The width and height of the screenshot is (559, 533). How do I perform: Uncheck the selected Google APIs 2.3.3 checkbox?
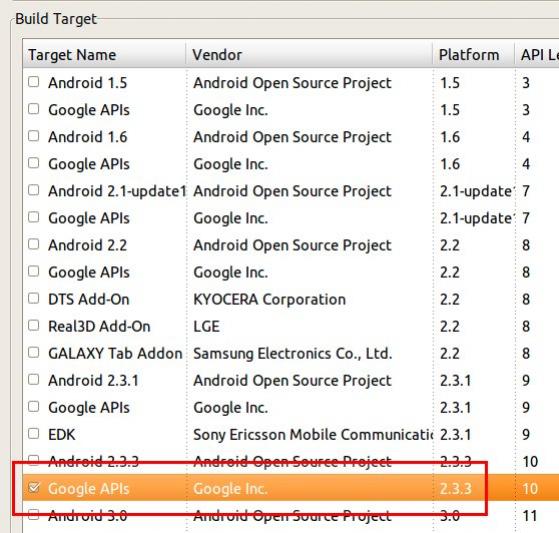(34, 487)
